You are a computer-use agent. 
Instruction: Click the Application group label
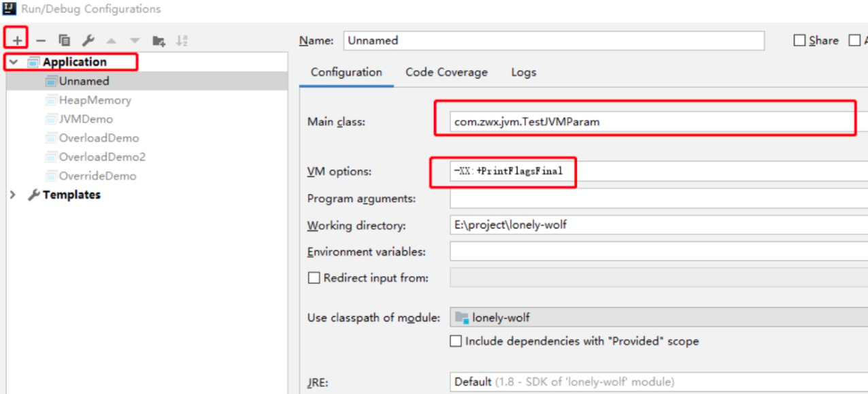75,62
